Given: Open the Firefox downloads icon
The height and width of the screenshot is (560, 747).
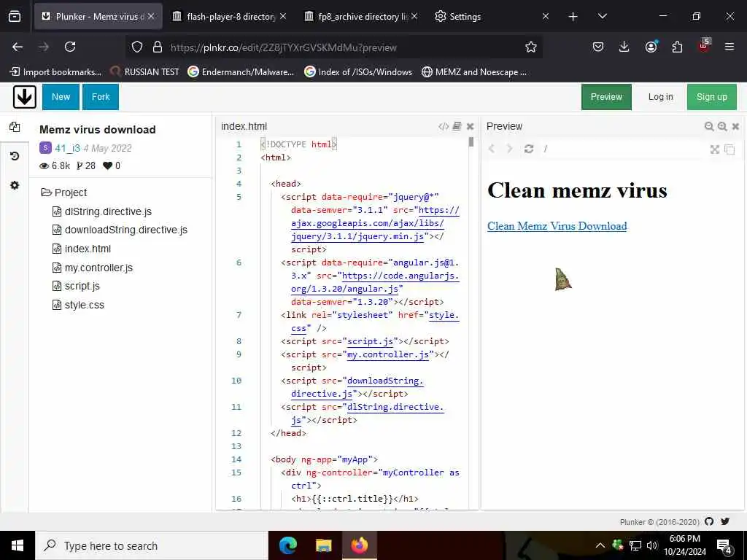Looking at the screenshot, I should coord(624,47).
